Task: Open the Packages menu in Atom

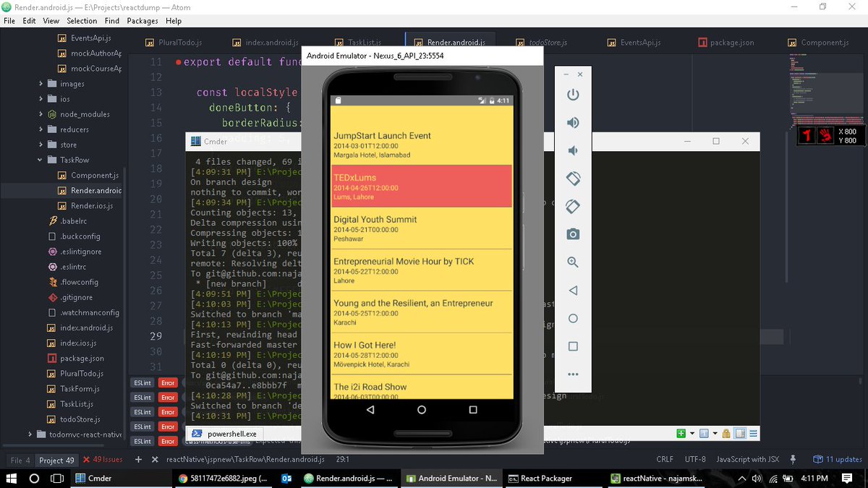Action: pyautogui.click(x=142, y=20)
